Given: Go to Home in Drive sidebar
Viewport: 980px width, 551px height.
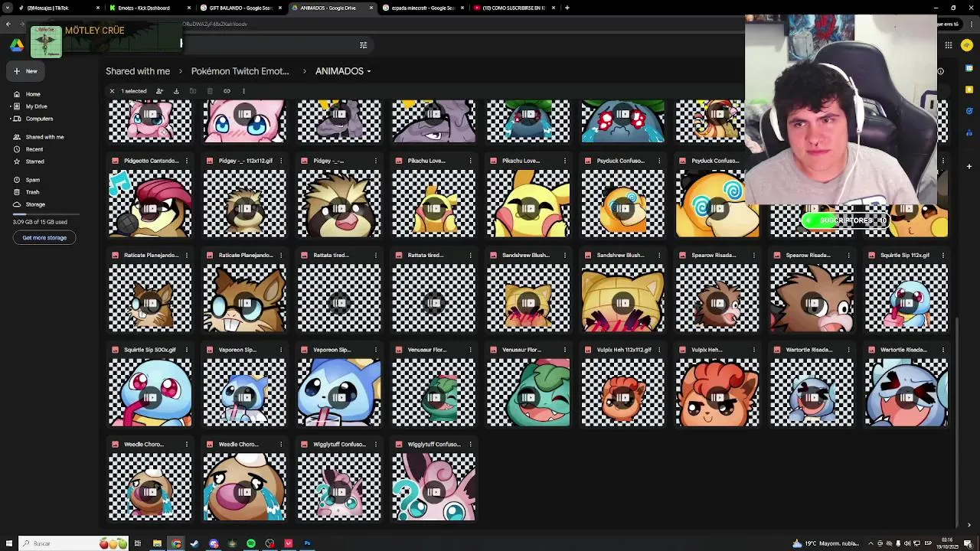Looking at the screenshot, I should pos(33,94).
